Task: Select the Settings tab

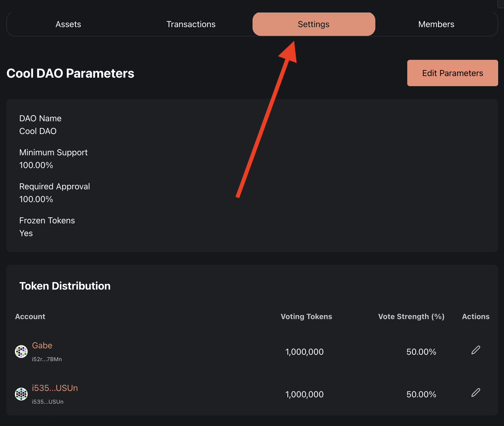Action: coord(314,24)
